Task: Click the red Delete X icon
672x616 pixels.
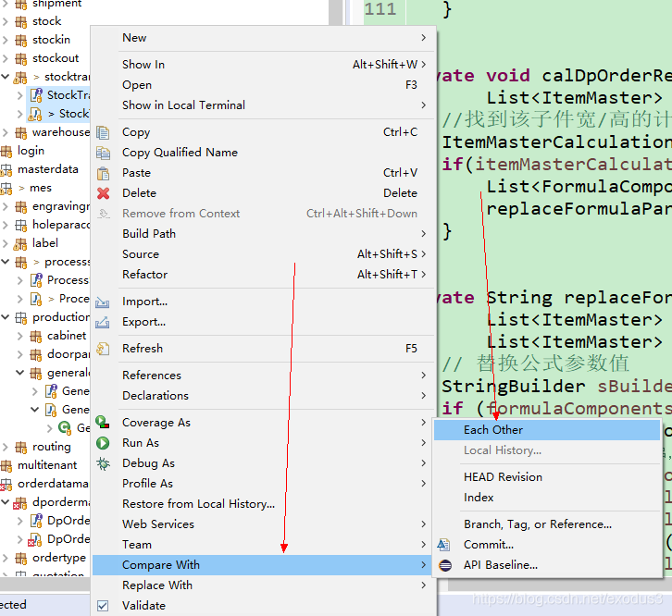Action: click(x=103, y=193)
